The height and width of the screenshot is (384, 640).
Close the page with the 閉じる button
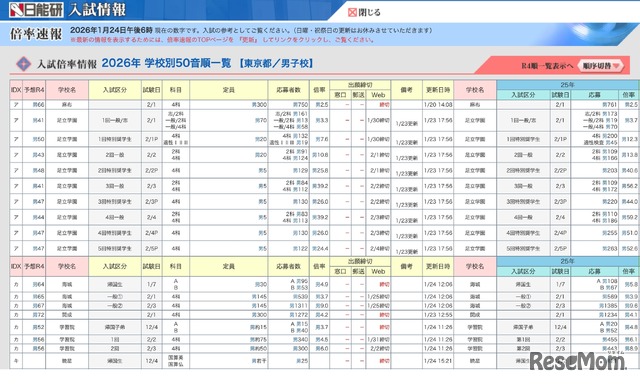tap(364, 12)
